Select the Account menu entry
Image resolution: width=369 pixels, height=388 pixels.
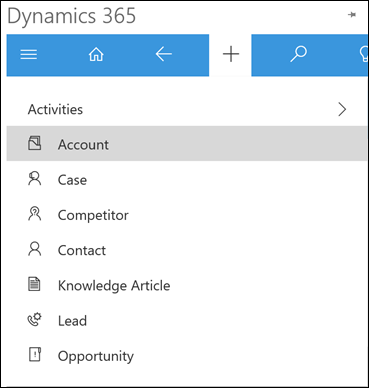pos(187,144)
